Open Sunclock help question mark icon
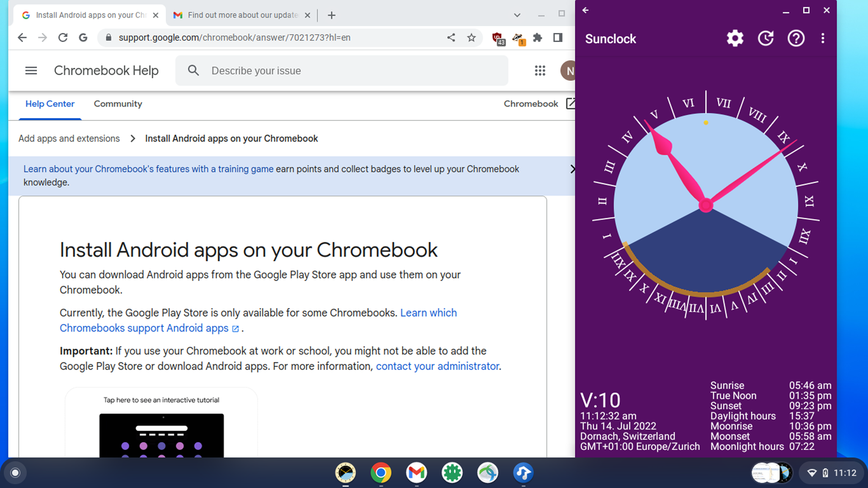This screenshot has height=488, width=868. point(796,38)
